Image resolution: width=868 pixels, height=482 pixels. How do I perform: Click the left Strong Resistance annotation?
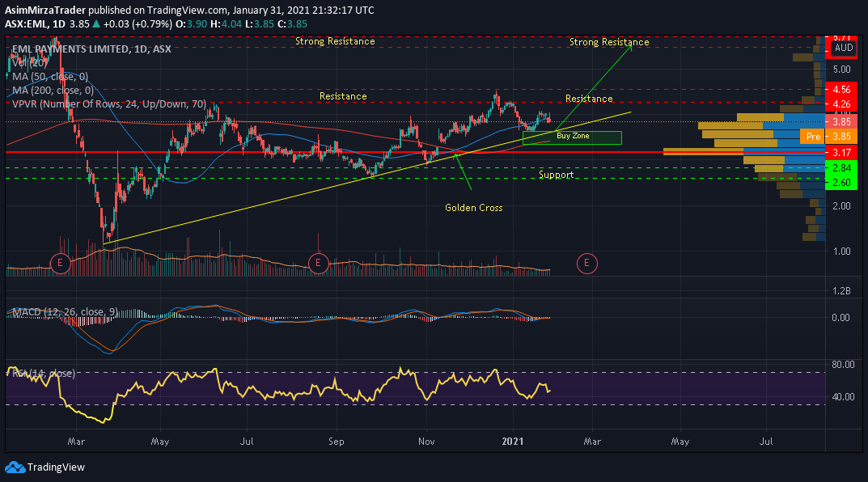(335, 41)
